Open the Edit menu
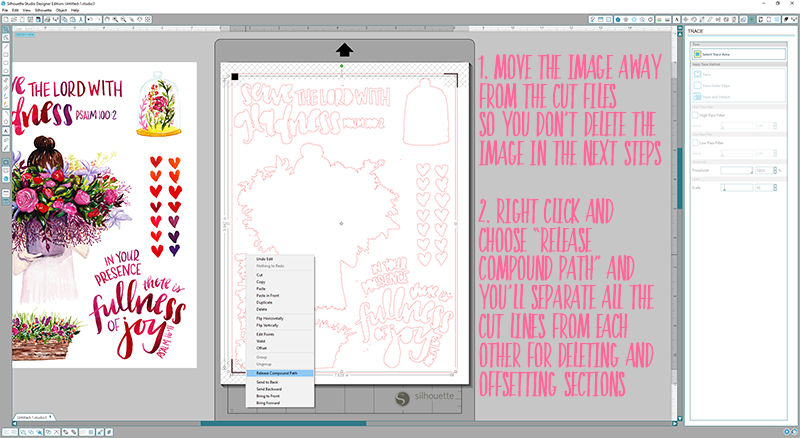Image resolution: width=800 pixels, height=438 pixels. [15, 10]
